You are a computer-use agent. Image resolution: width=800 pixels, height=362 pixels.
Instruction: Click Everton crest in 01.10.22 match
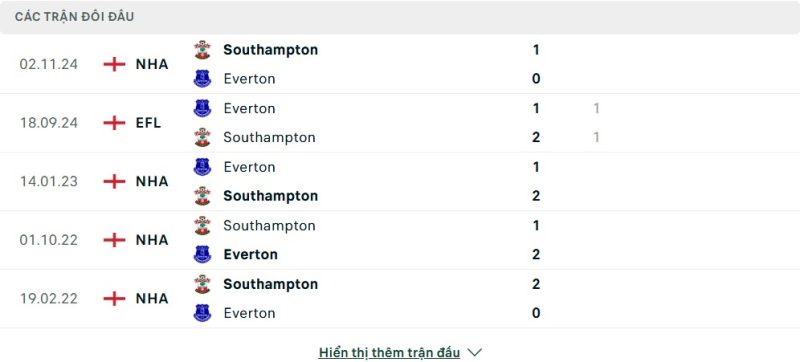tap(203, 254)
